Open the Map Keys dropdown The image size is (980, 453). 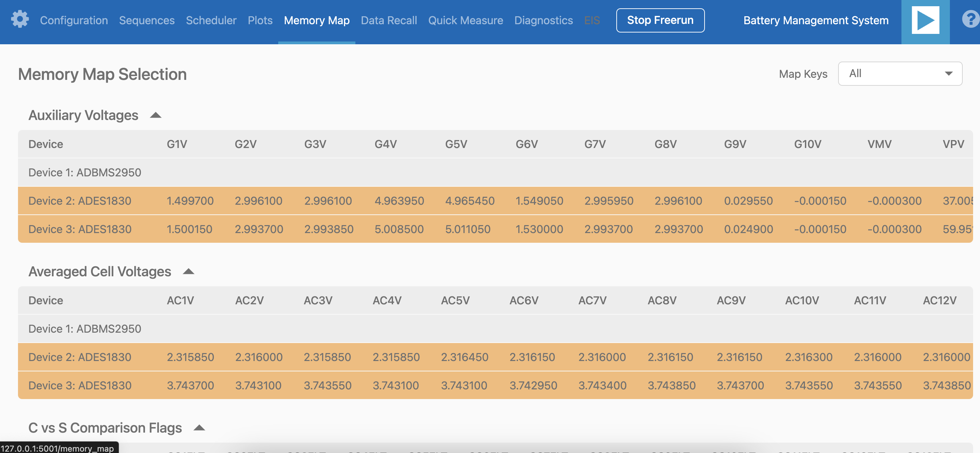pos(900,73)
